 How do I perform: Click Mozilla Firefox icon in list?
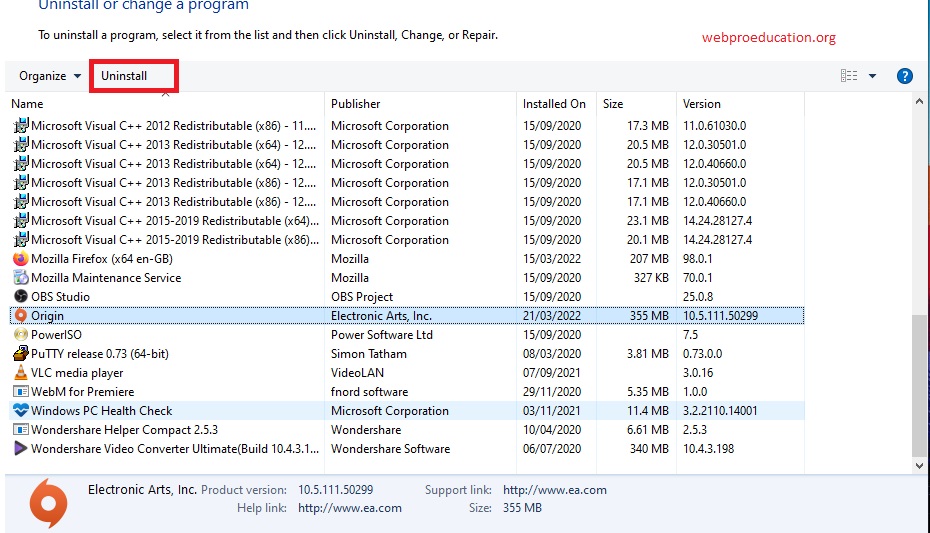[x=20, y=258]
